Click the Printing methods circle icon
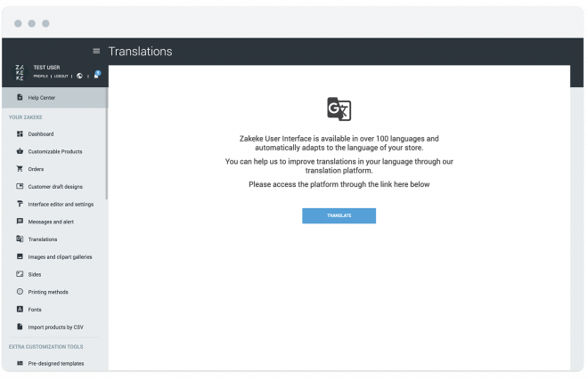The height and width of the screenshot is (380, 588). click(x=20, y=292)
